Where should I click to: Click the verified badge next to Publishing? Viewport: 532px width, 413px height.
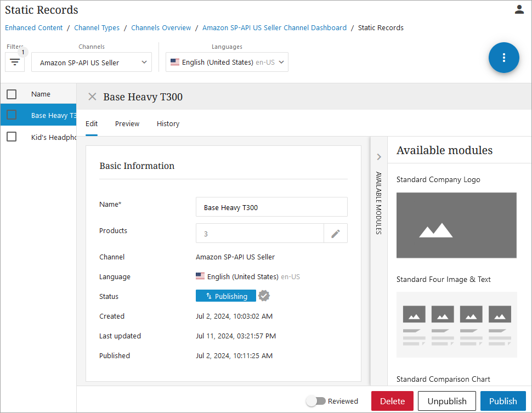(x=264, y=296)
